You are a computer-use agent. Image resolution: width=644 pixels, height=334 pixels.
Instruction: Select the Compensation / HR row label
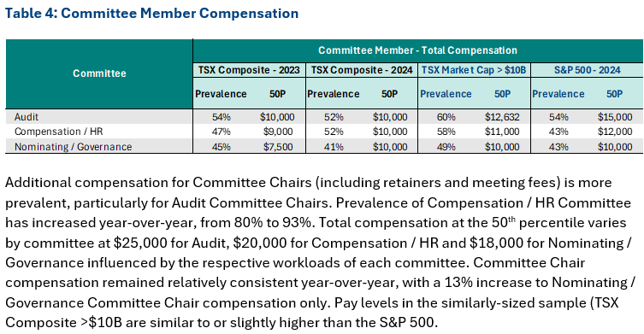coord(59,132)
